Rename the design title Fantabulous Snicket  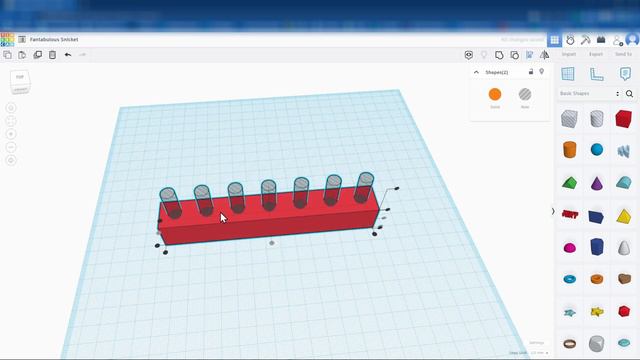(54, 40)
